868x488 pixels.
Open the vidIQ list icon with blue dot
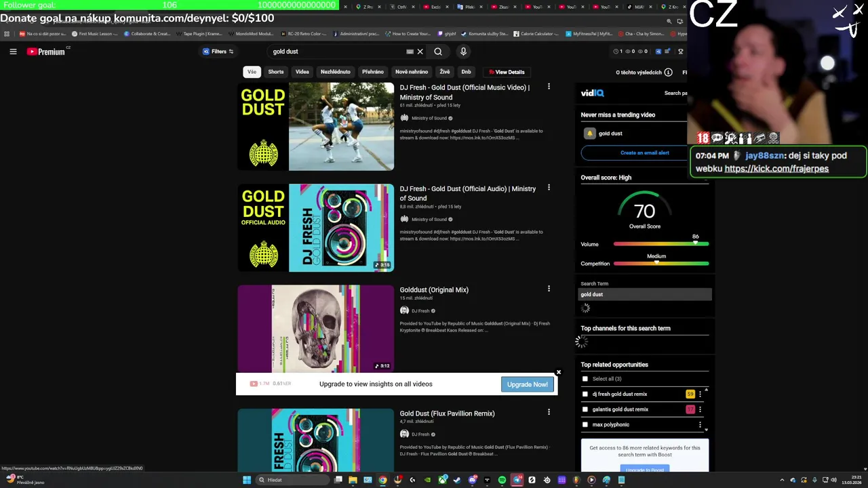tap(667, 52)
